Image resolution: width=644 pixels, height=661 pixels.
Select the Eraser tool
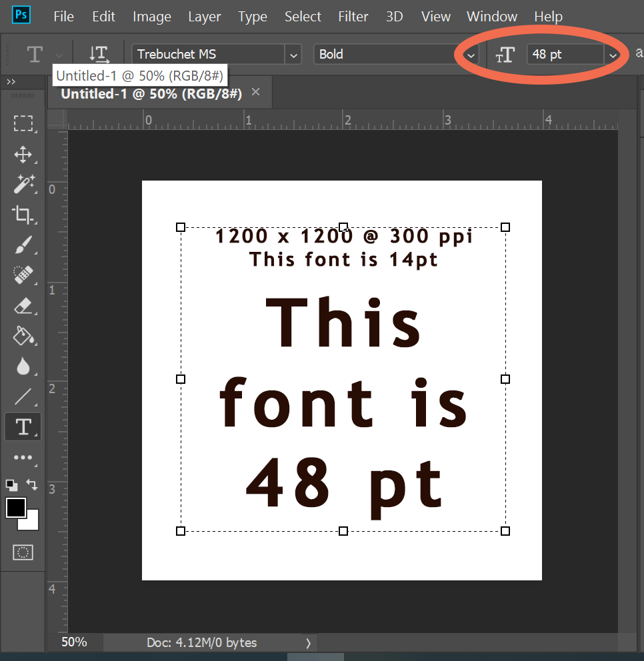coord(24,306)
